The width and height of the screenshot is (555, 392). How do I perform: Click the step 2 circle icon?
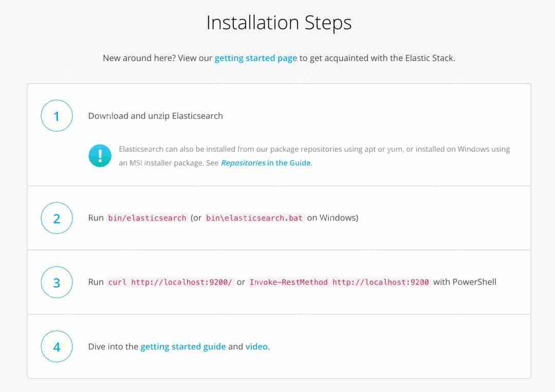[x=57, y=218]
